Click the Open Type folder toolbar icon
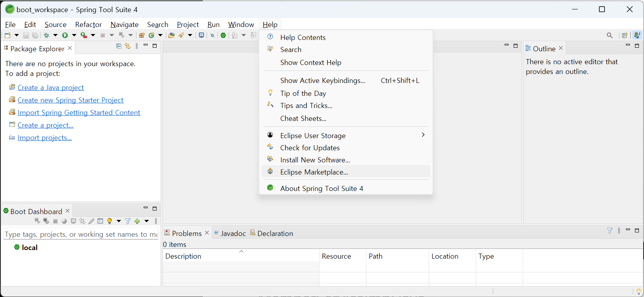This screenshot has height=297, width=644. pos(171,35)
